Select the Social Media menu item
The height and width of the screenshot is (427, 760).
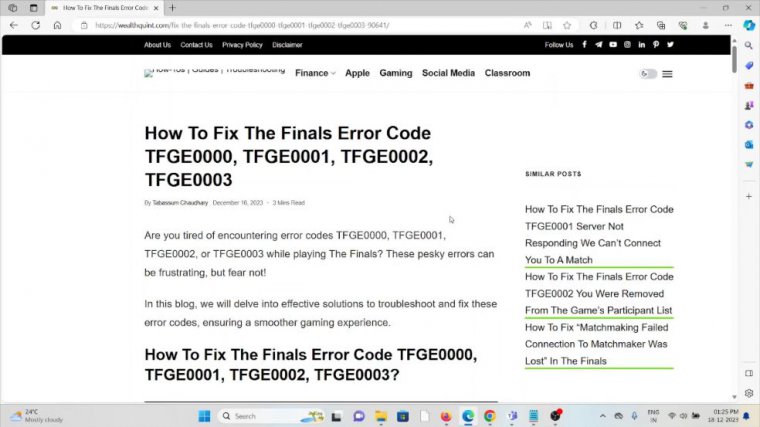click(448, 73)
